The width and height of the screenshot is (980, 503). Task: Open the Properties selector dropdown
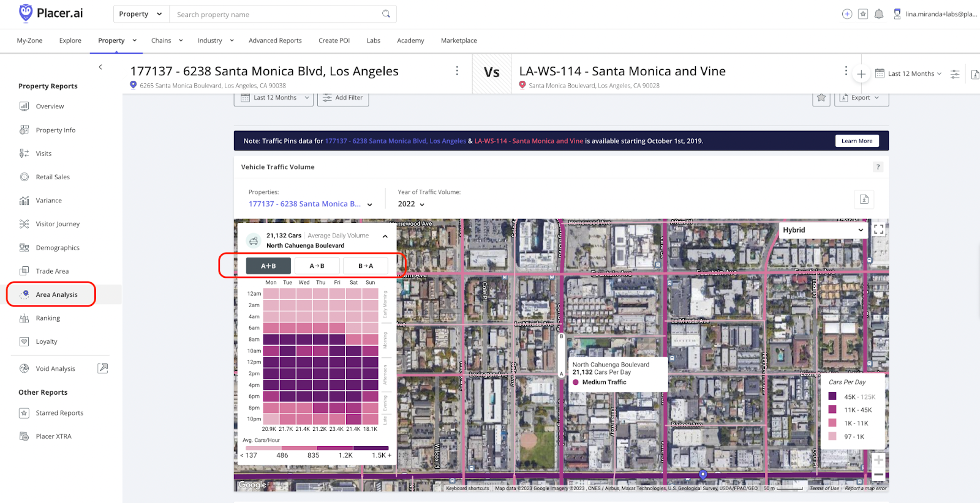(x=311, y=204)
